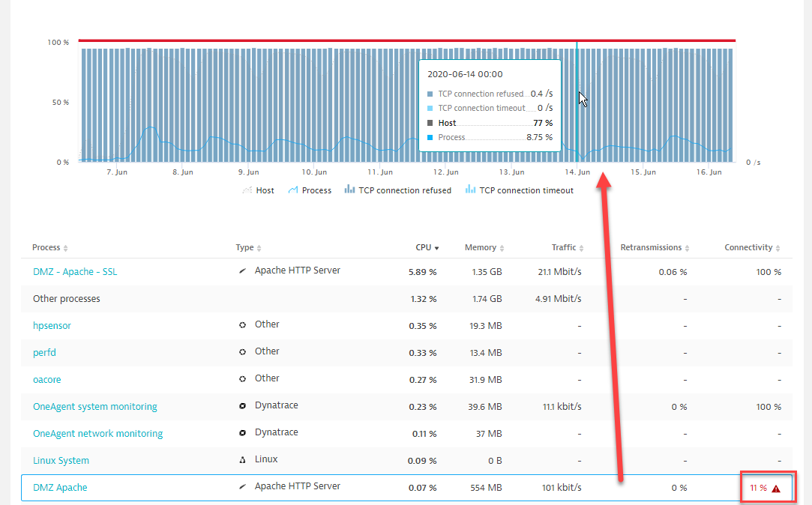Click the Dynatrace icon in OneAgent network monitoring row

tap(242, 433)
